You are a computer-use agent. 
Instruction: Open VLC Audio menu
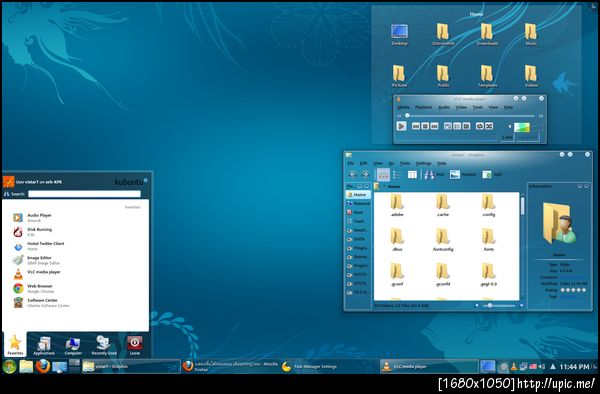click(x=443, y=107)
